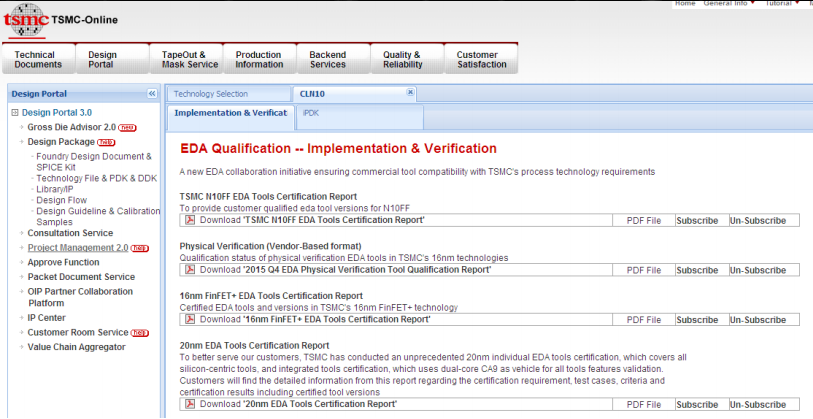Un-Subscribe from the 2015 Q4 Physical Verification report
The height and width of the screenshot is (419, 813).
pos(758,270)
